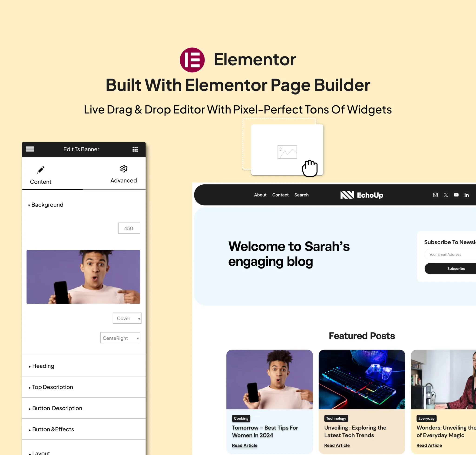This screenshot has height=455, width=476.
Task: Click the Elementor grid/apps icon
Action: pyautogui.click(x=135, y=149)
